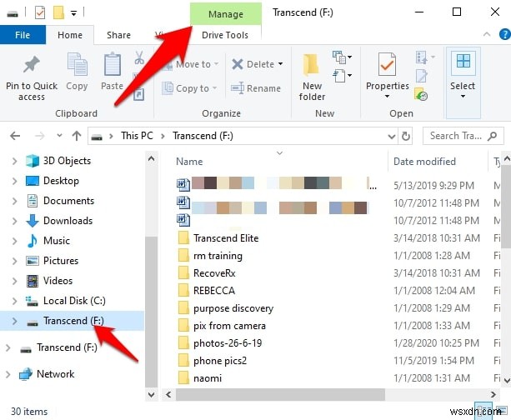Click file list scroll right arrow

[493, 395]
